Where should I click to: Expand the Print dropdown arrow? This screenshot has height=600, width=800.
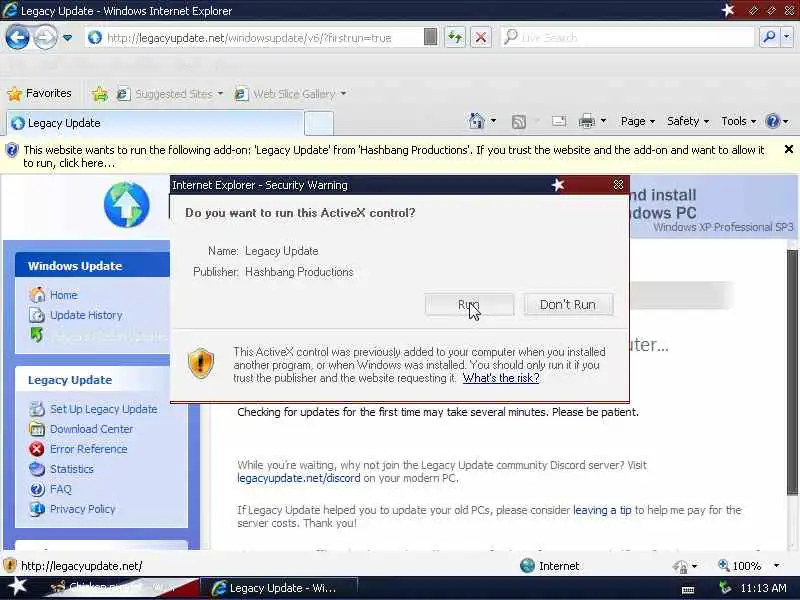(604, 121)
